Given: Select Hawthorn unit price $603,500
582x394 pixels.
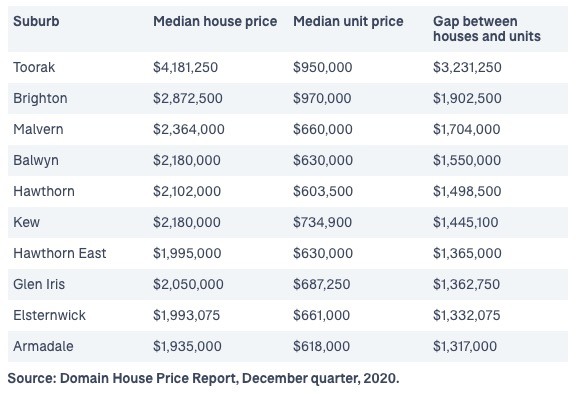Looking at the screenshot, I should click(323, 191).
